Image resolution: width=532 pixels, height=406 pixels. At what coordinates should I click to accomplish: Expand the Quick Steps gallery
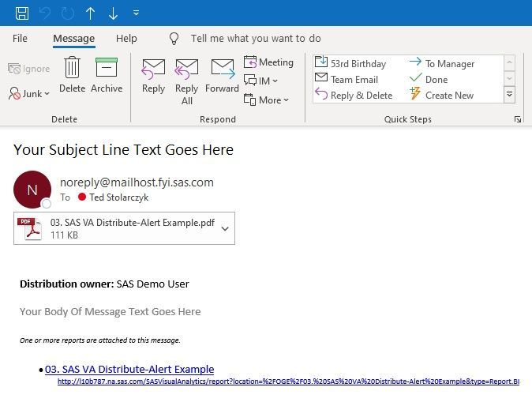click(510, 95)
